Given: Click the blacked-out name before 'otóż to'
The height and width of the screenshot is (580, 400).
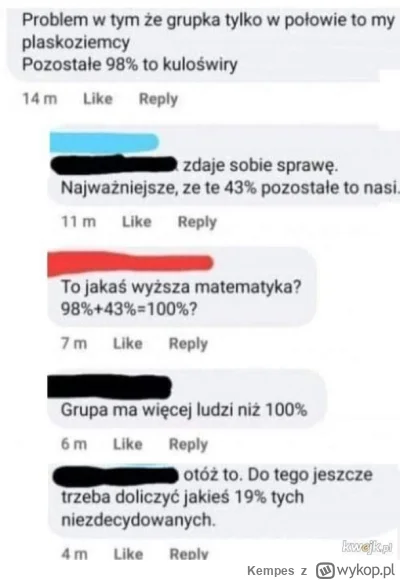Looking at the screenshot, I should (115, 475).
